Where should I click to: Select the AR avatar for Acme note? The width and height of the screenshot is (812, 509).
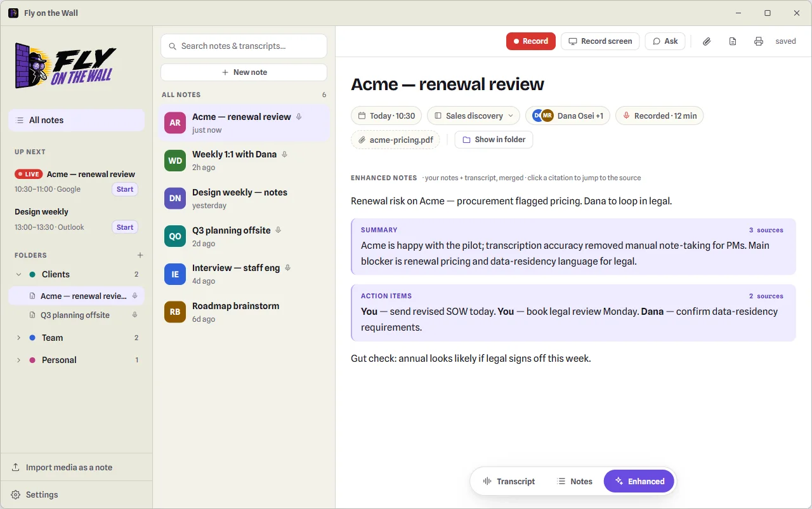pos(175,123)
